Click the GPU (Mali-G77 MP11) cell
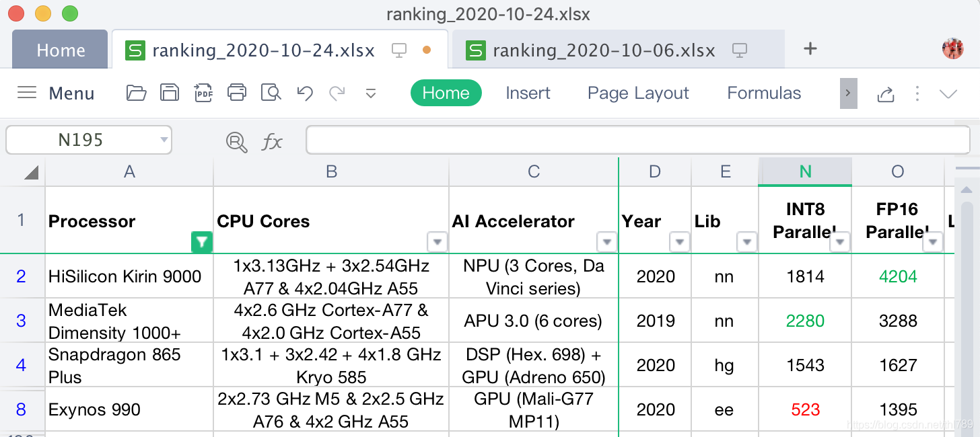This screenshot has width=980, height=437. click(x=534, y=409)
